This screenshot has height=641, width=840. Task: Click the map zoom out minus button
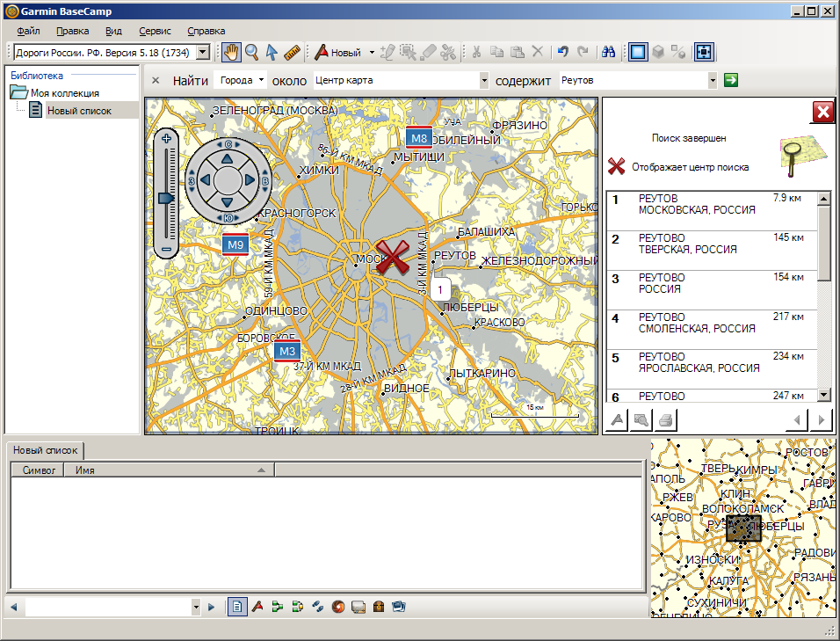click(166, 249)
